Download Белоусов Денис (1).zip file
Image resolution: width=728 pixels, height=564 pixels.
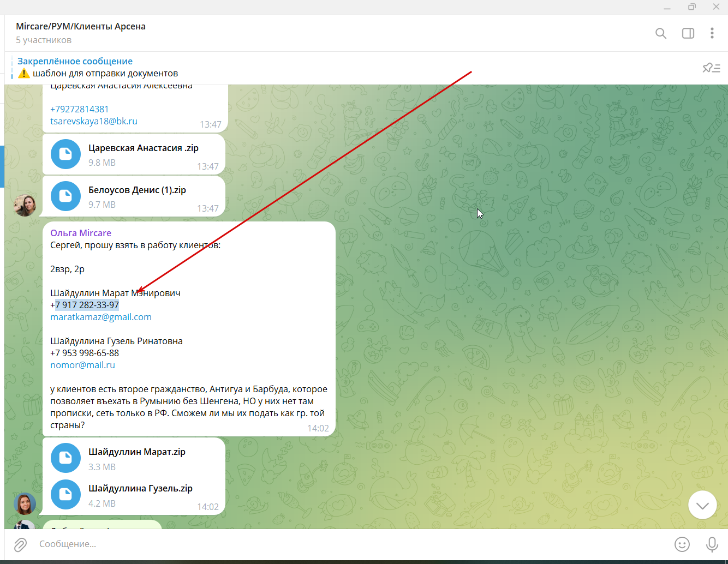pos(65,196)
